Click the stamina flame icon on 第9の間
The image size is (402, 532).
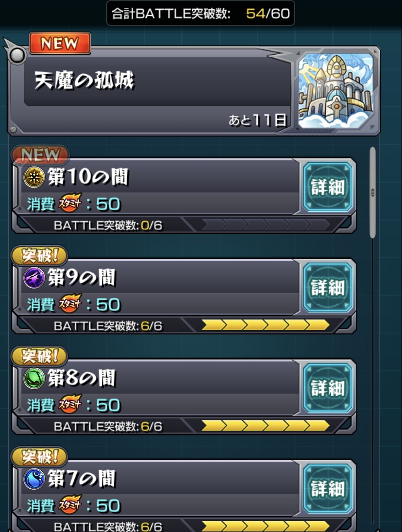click(70, 303)
